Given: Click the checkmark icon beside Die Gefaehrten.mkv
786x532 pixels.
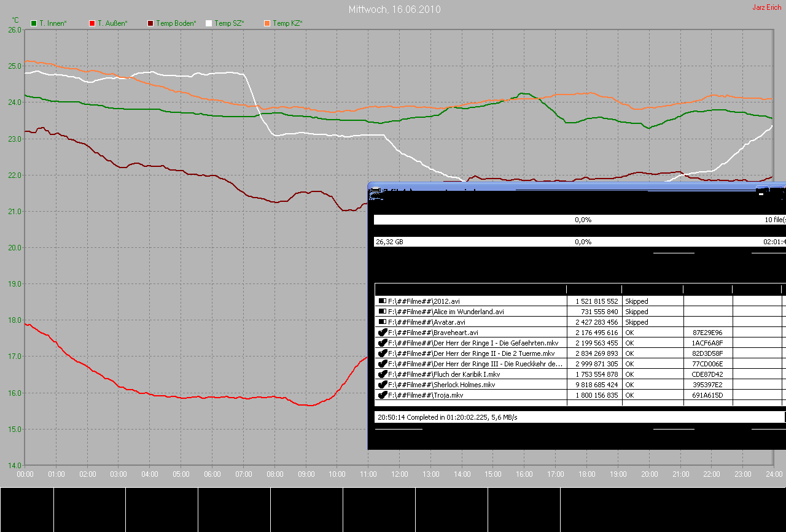Looking at the screenshot, I should point(383,342).
